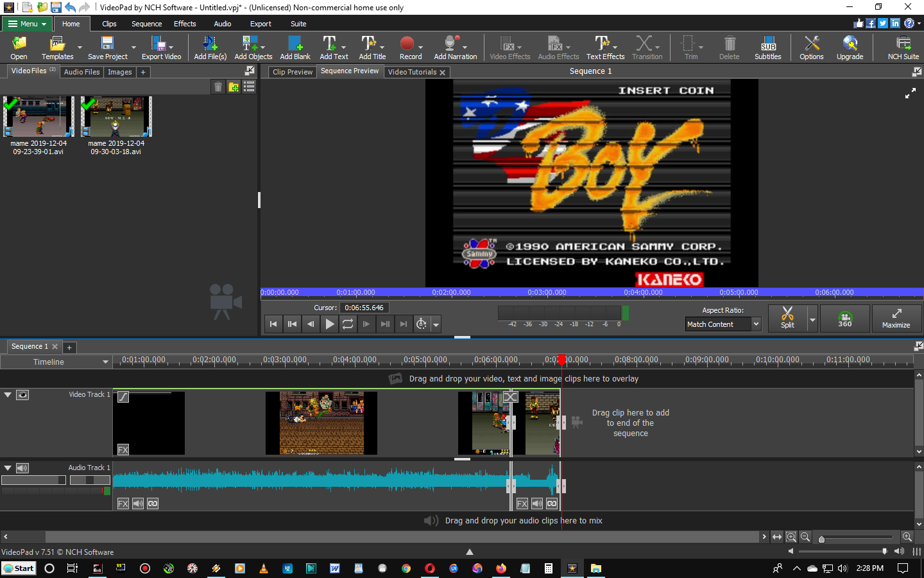The width and height of the screenshot is (924, 578).
Task: Open the Menu dropdown
Action: (27, 24)
